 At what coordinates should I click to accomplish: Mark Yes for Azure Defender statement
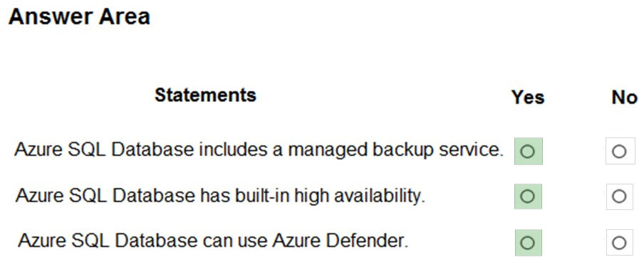(528, 243)
